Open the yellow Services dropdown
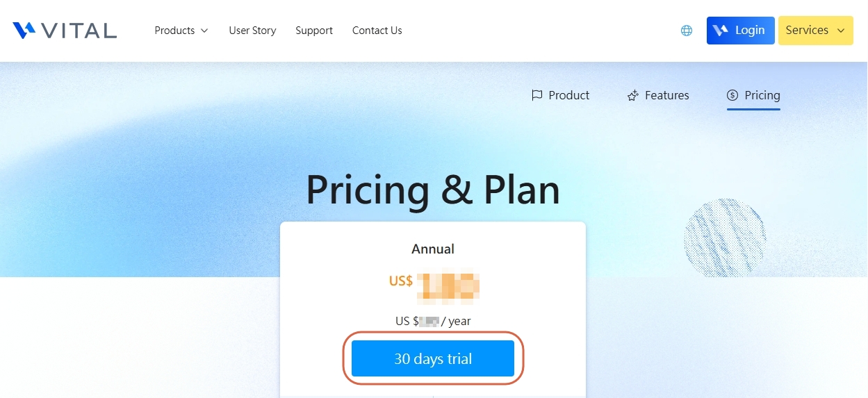Viewport: 868px width, 398px height. (815, 31)
